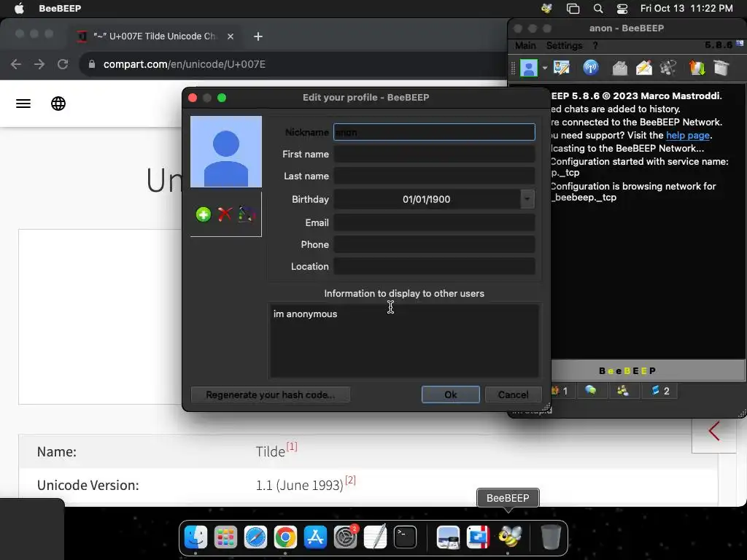Open Control Center in macOS menu bar
Viewport: 747px width, 560px height.
coord(622,9)
